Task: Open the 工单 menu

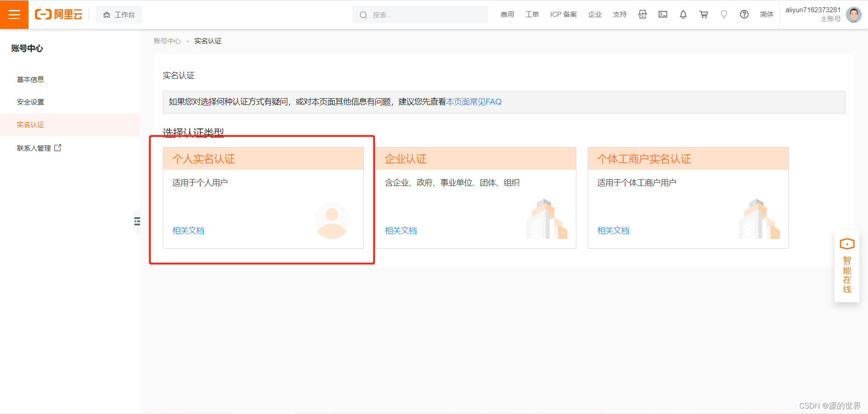Action: [x=532, y=14]
